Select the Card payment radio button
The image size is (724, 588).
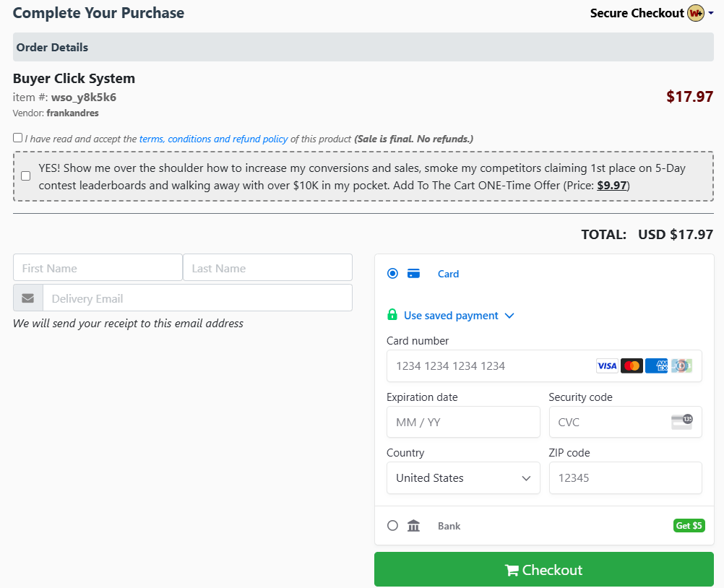coord(392,274)
